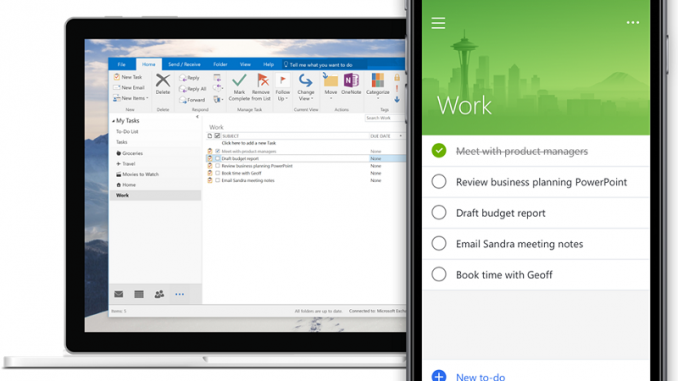
Task: Open the three-dot options menu on phone
Action: [633, 22]
